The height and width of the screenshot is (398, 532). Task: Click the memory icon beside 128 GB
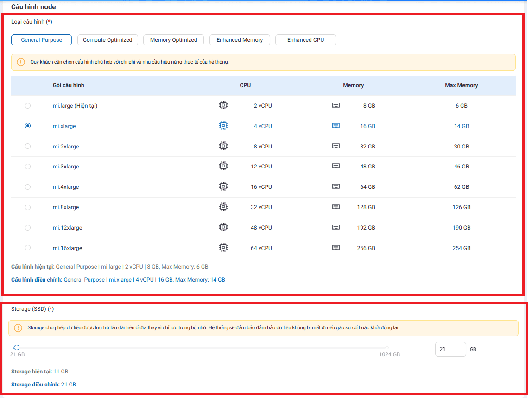click(x=336, y=207)
